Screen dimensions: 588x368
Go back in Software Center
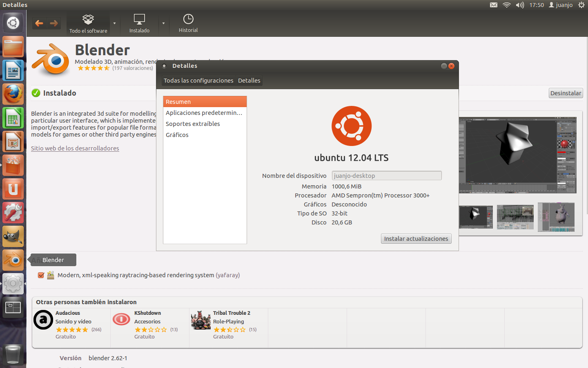40,23
